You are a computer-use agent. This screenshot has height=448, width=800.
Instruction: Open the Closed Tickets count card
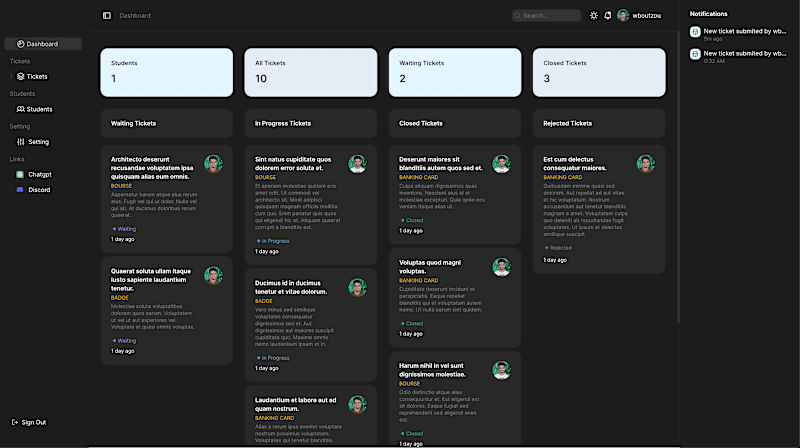(599, 72)
